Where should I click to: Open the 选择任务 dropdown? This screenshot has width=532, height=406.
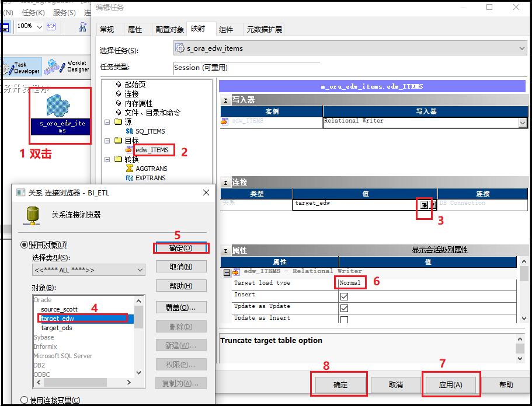[522, 48]
